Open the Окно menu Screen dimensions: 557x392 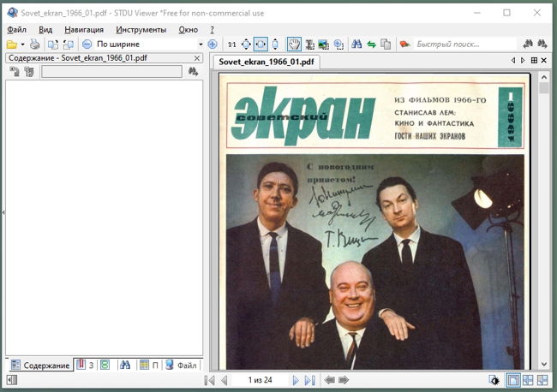(188, 30)
